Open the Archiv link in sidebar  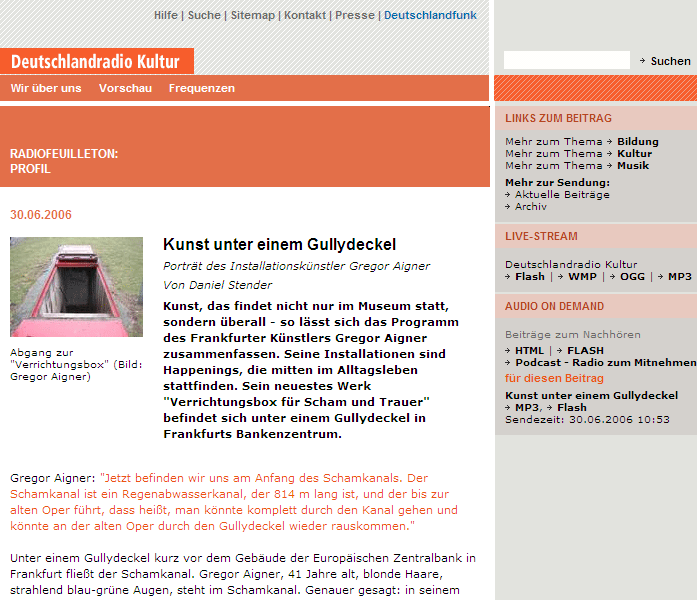pos(530,207)
